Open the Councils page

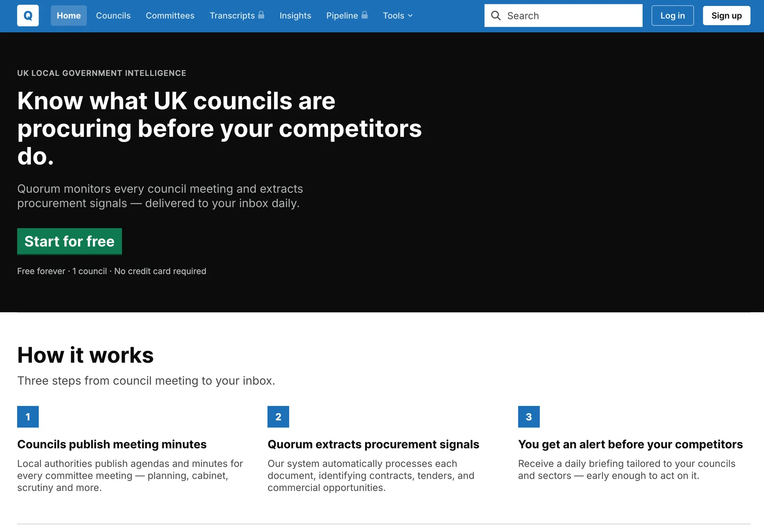tap(113, 16)
